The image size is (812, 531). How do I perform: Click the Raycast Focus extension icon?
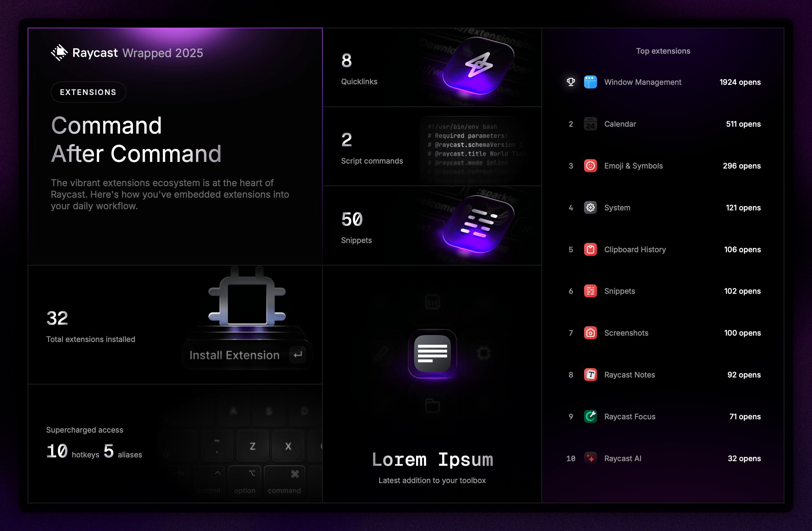pyautogui.click(x=591, y=417)
